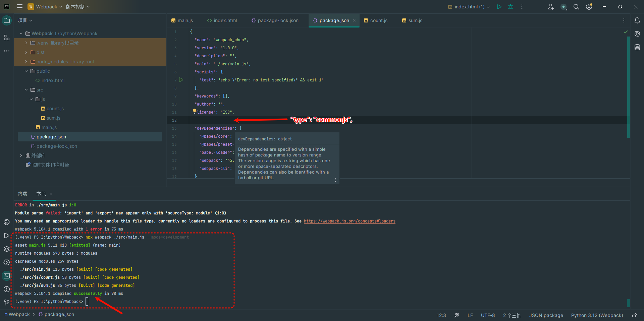Open the Git version control tool icon
644x321 pixels.
(x=7, y=302)
